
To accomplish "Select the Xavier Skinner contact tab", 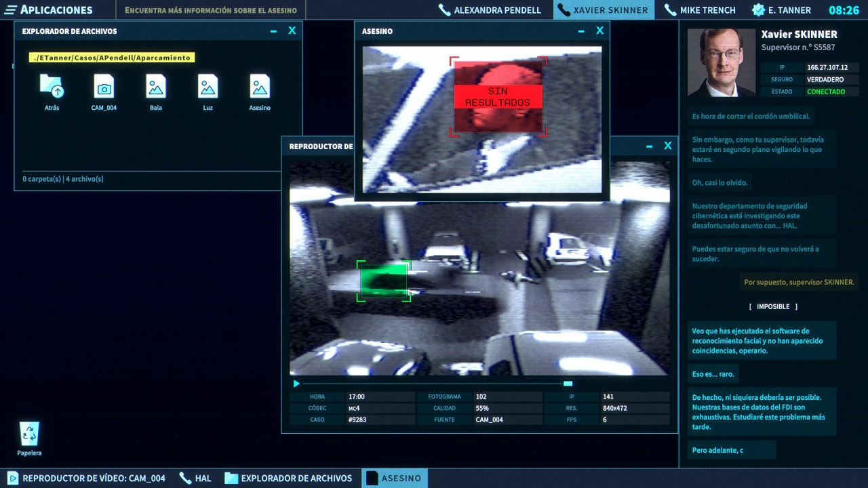I will 604,10.
